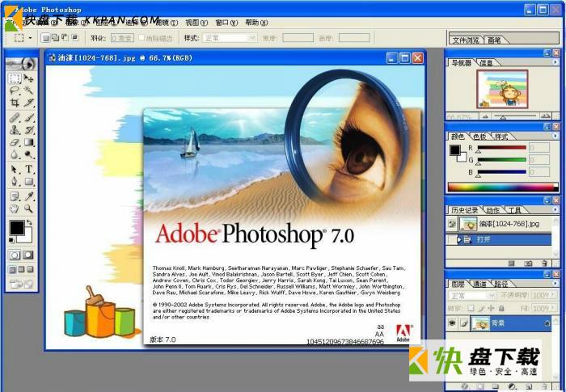This screenshot has width=566, height=392.
Task: Select the Eraser tool
Action: click(15, 142)
